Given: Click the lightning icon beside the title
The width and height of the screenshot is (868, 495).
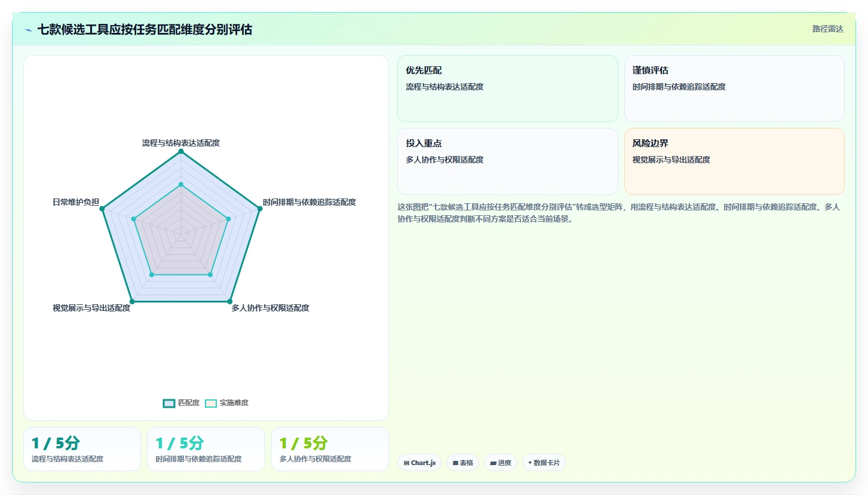Looking at the screenshot, I should (28, 30).
